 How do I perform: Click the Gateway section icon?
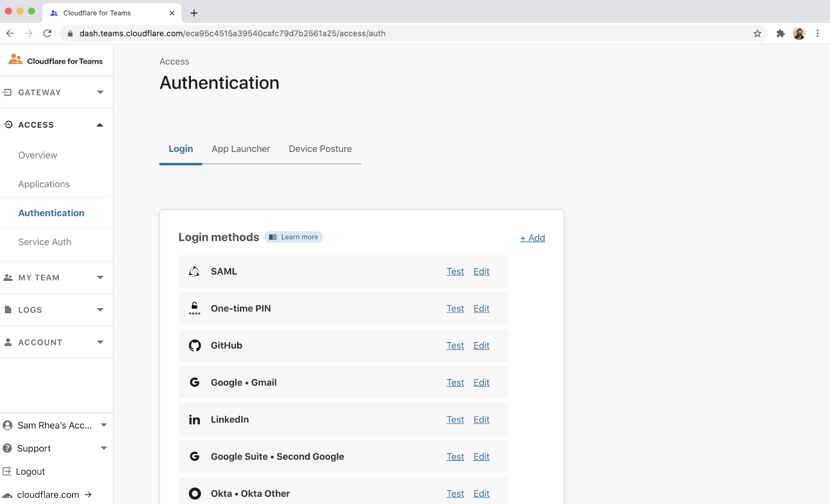8,93
